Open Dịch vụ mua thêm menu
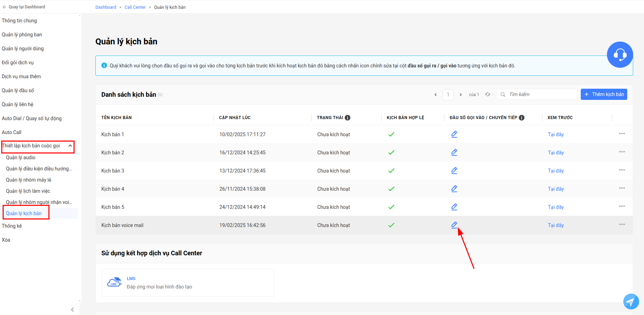Screen dimensions: 644x315 pos(21,76)
